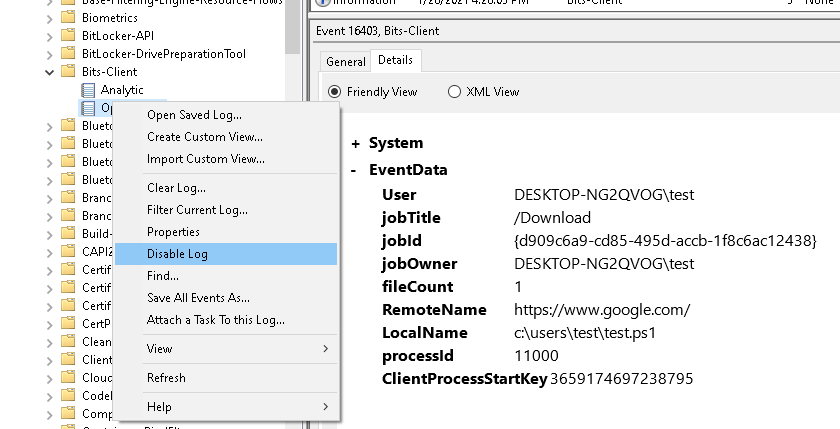Select the Operational log icon under Bits-Client
The image size is (840, 429).
pyautogui.click(x=88, y=107)
